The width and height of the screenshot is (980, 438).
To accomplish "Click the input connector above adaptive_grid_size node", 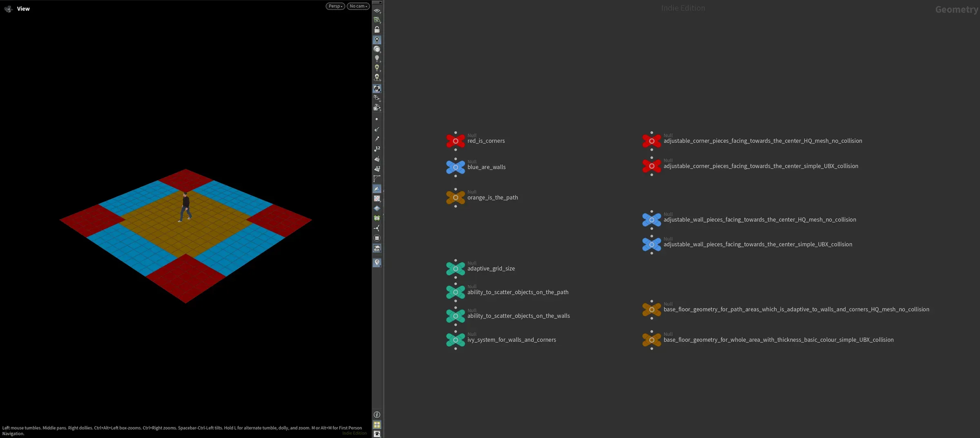I will [456, 260].
